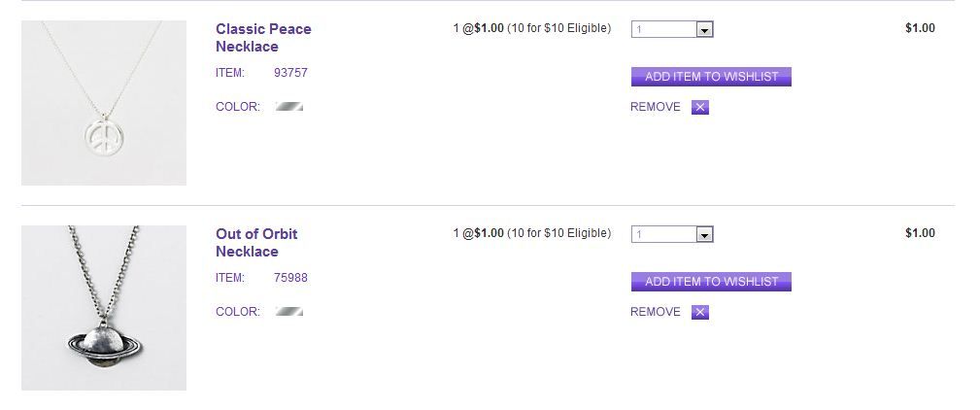Select the color swatch of Out of Orbit Necklace

(289, 312)
